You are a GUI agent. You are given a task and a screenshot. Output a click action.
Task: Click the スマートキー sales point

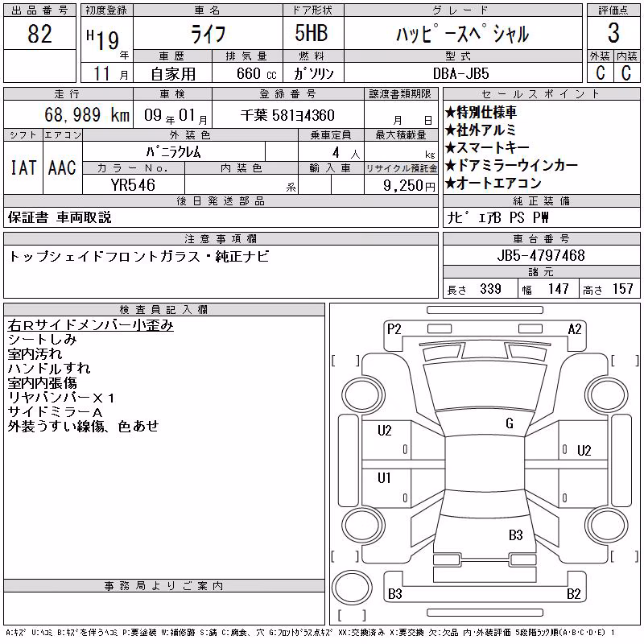coord(488,147)
